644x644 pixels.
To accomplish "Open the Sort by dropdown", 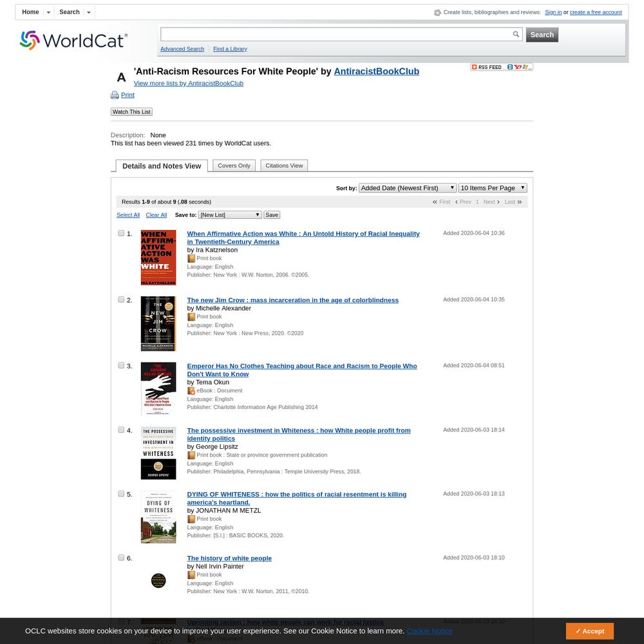I will pos(408,187).
